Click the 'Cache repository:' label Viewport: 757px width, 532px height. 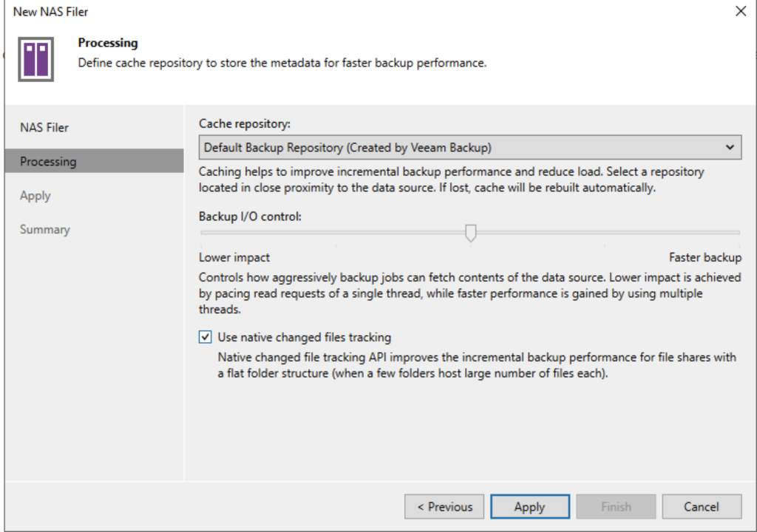[x=245, y=124]
